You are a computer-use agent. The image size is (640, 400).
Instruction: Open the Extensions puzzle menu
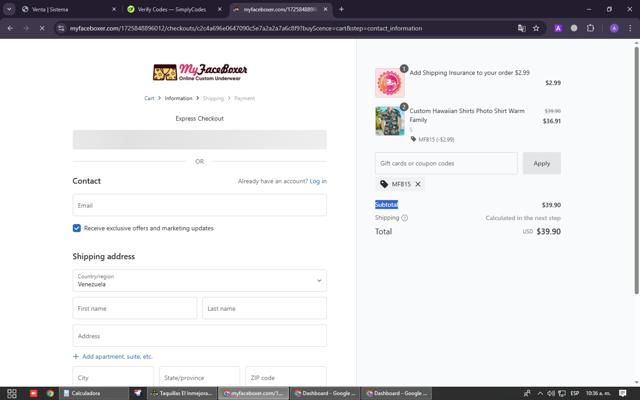coord(590,28)
